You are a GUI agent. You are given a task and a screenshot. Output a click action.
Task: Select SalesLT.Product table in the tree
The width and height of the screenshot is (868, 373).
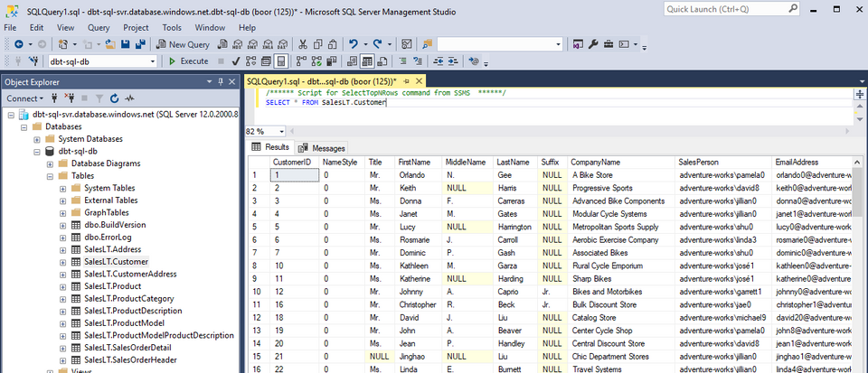[112, 285]
